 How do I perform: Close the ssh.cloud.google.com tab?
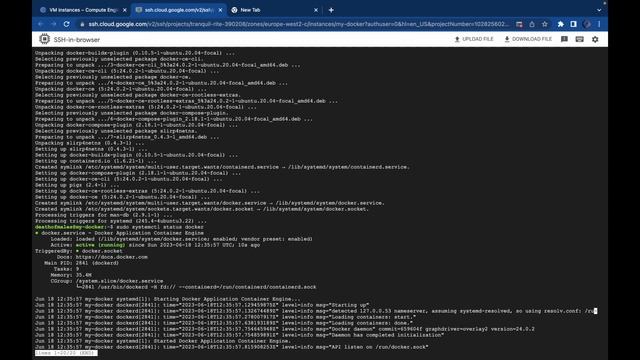coord(220,10)
